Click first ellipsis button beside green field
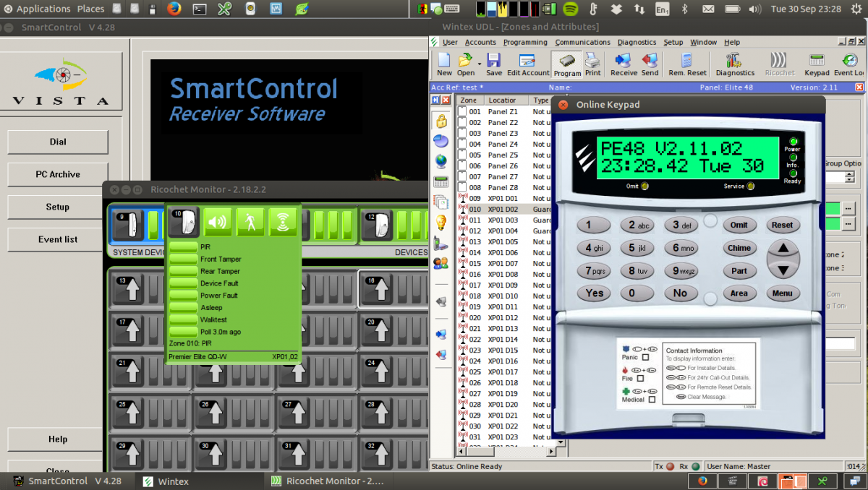 [848, 208]
